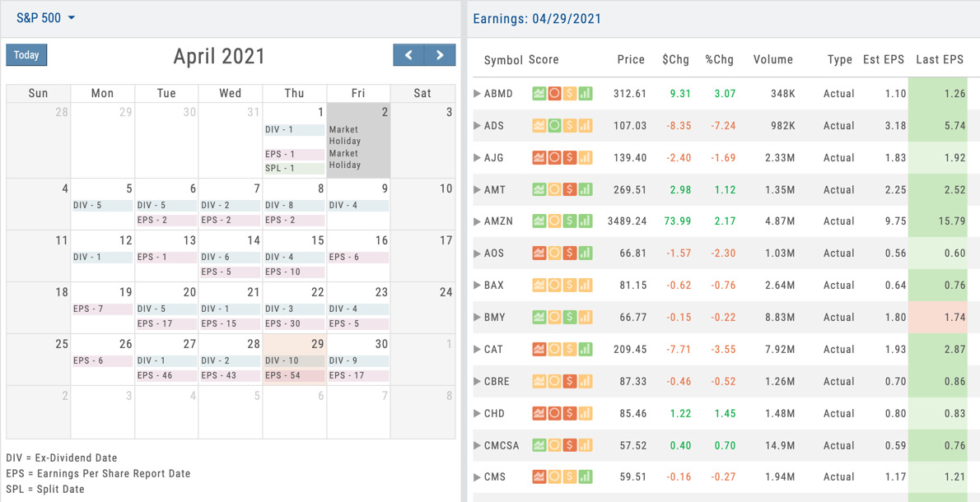Click CMS green bar chart icon
The image size is (980, 502).
pyautogui.click(x=585, y=477)
